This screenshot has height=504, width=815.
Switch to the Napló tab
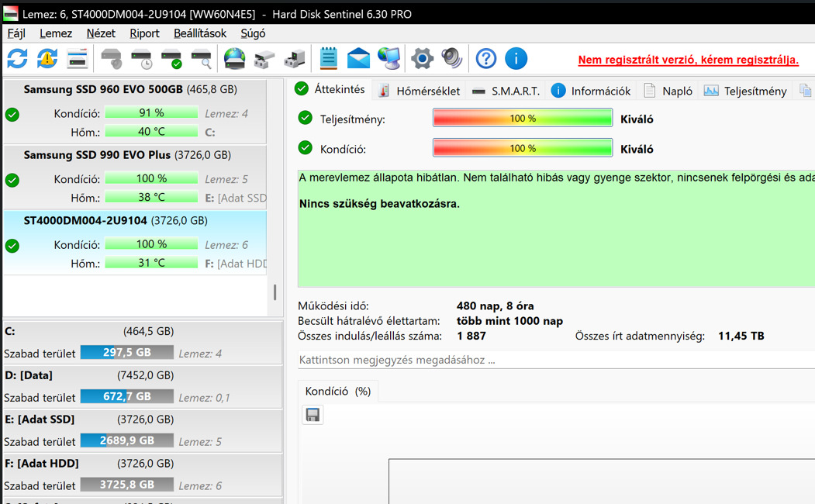click(x=668, y=91)
